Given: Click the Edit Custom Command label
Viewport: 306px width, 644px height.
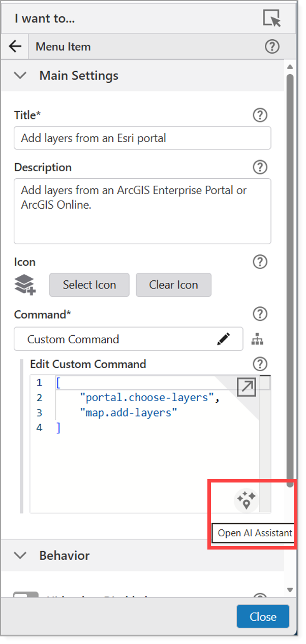Looking at the screenshot, I should tap(88, 364).
